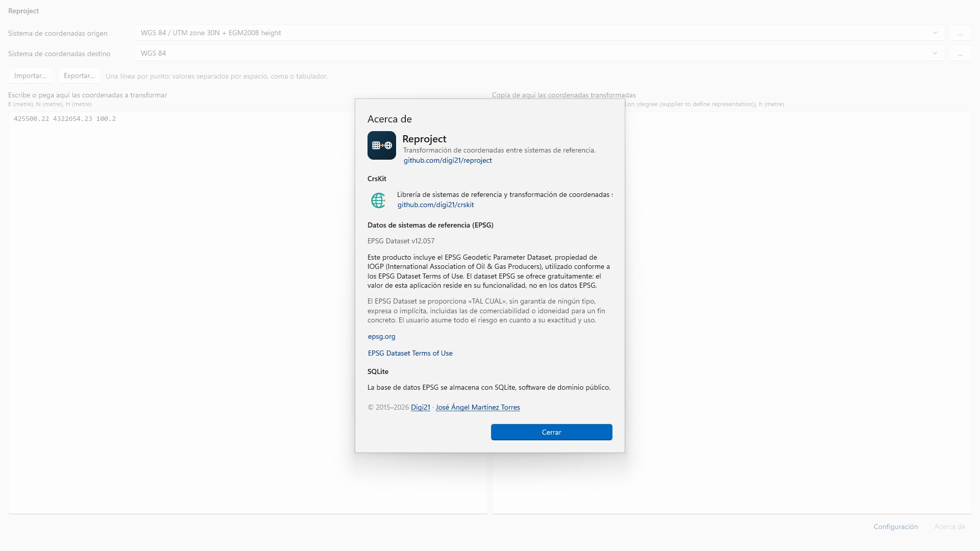Click 'Datos de sistemas de referencia (EPSG)' heading
The height and width of the screenshot is (551, 980).
tap(430, 225)
